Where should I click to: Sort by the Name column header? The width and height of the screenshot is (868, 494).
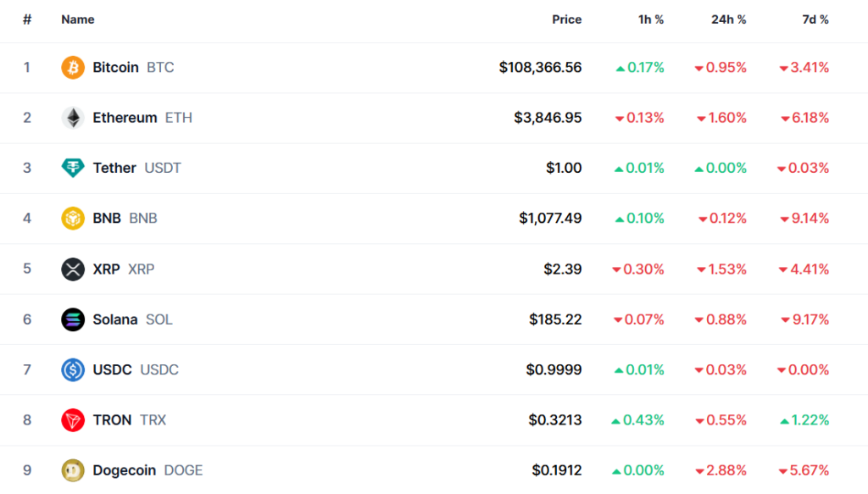click(x=78, y=19)
